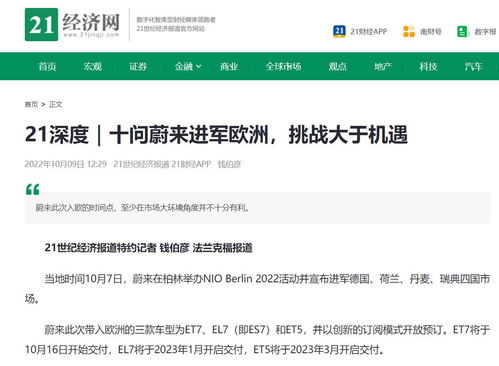Navigate to 全球市场 section
The height and width of the screenshot is (366, 499).
(x=283, y=66)
